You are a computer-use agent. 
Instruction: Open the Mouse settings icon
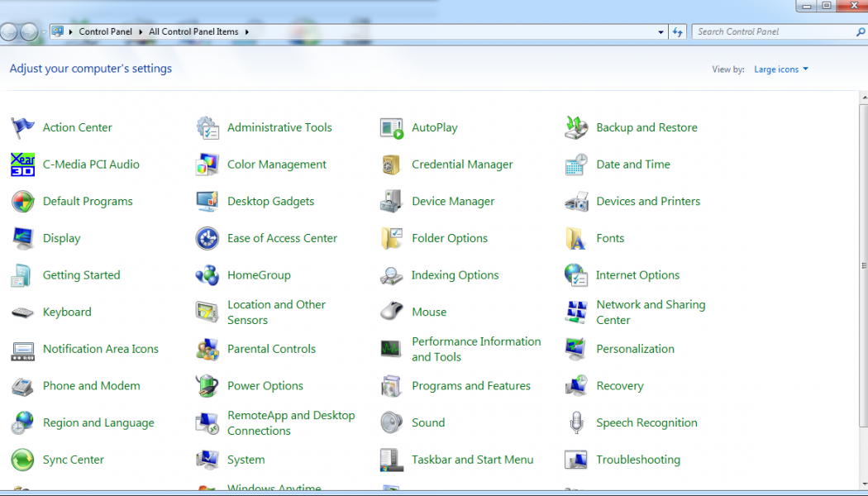click(x=391, y=312)
